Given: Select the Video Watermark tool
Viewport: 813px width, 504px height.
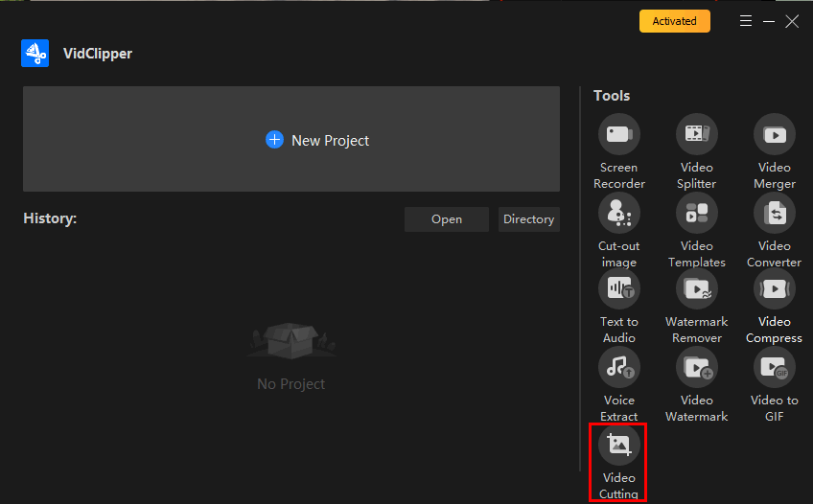Looking at the screenshot, I should coord(697,367).
